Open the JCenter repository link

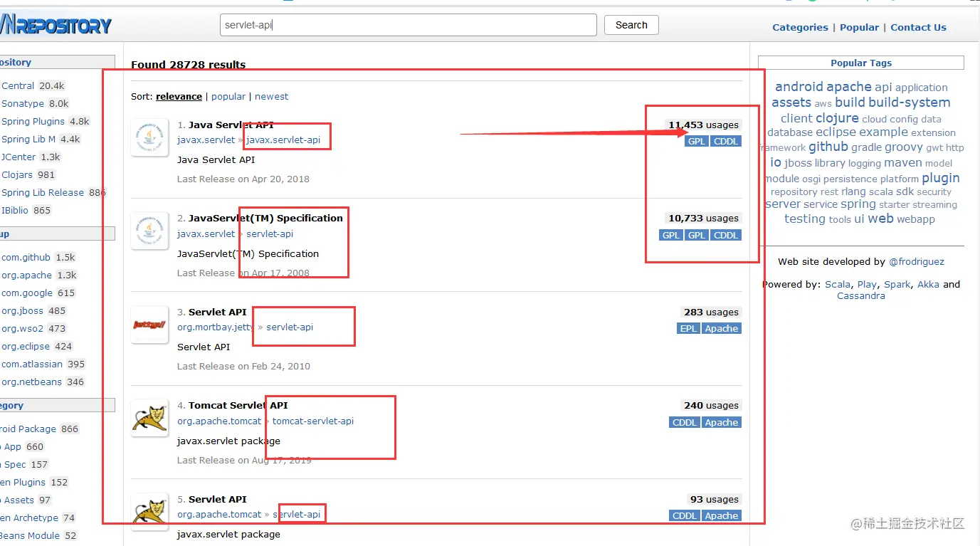[x=19, y=157]
